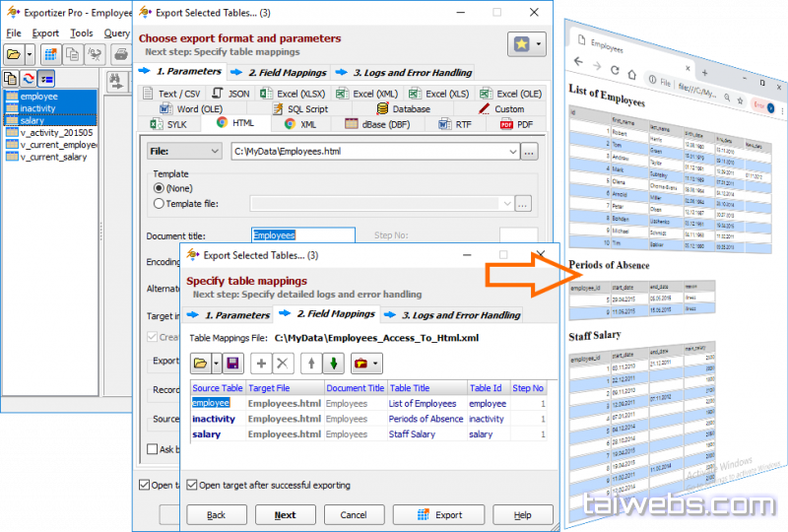Click the Export button
This screenshot has width=788, height=532.
438,515
